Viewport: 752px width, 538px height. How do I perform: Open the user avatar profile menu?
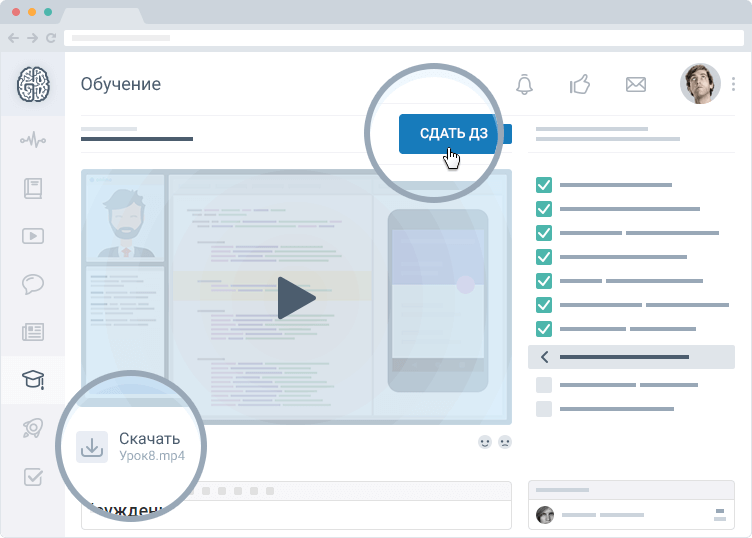[700, 84]
